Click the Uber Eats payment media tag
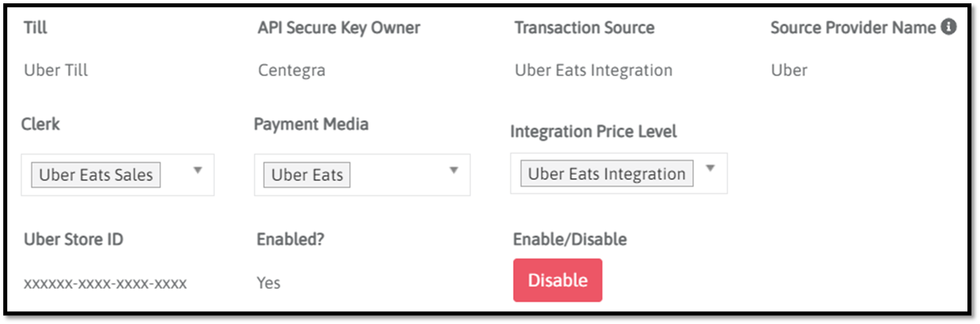The width and height of the screenshot is (980, 324). [x=307, y=175]
